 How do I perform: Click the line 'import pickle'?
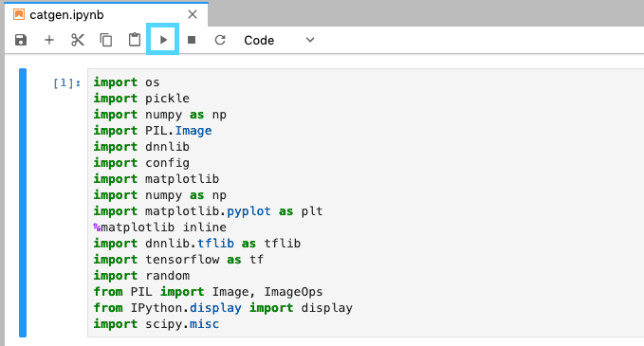point(141,99)
